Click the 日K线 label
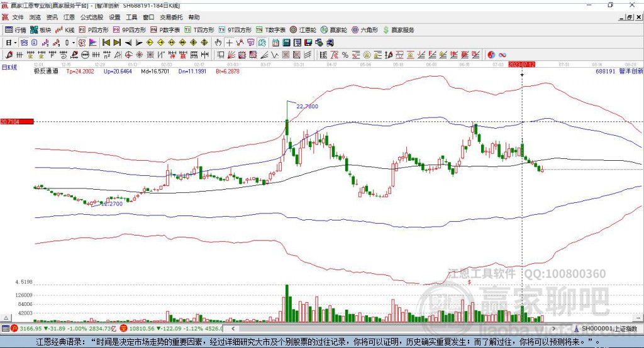This screenshot has width=644, height=348. click(9, 67)
